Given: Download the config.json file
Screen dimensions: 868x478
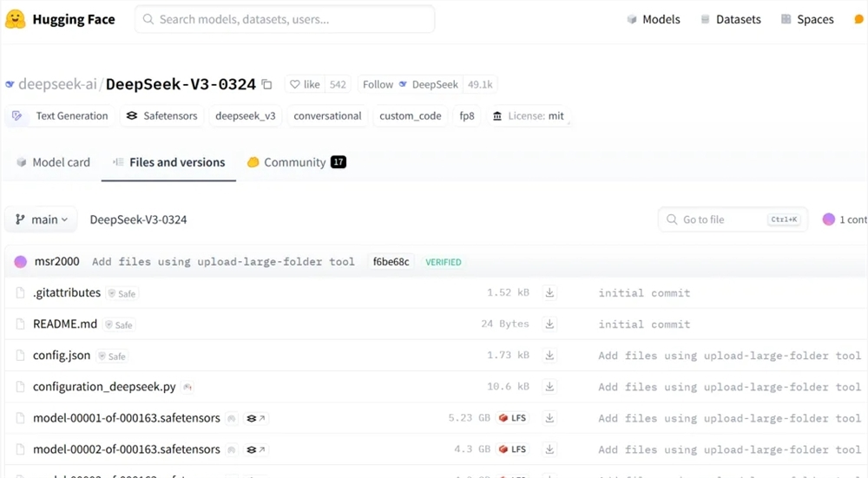Looking at the screenshot, I should coord(549,355).
